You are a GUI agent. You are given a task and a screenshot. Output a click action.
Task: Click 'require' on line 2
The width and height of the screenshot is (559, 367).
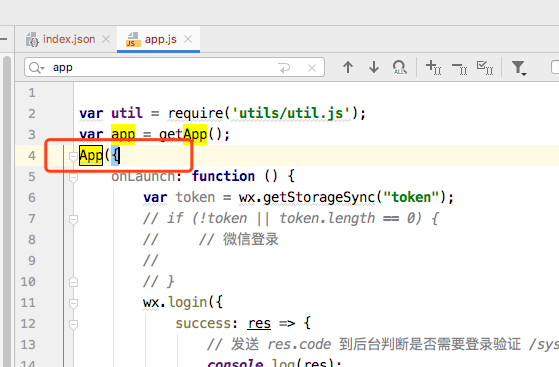(x=195, y=114)
